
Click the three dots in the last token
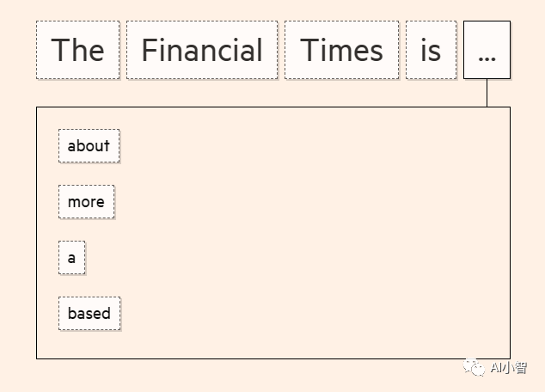(x=487, y=57)
